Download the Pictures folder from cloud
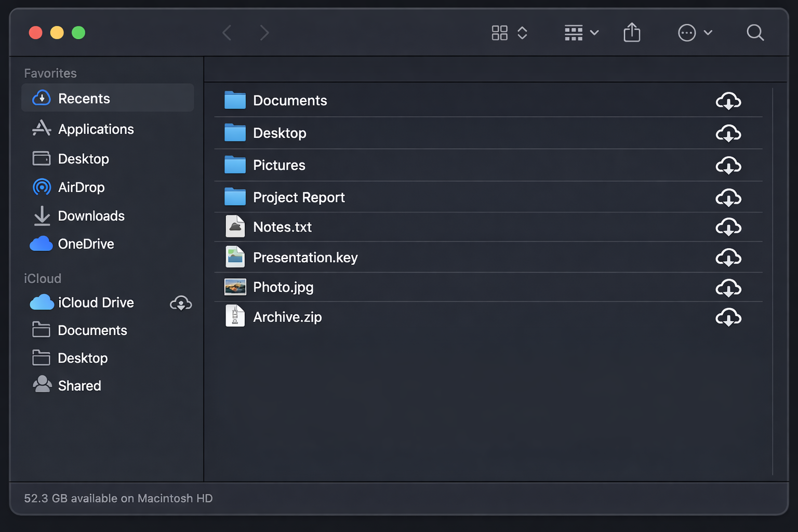Viewport: 798px width, 532px height. pos(728,166)
